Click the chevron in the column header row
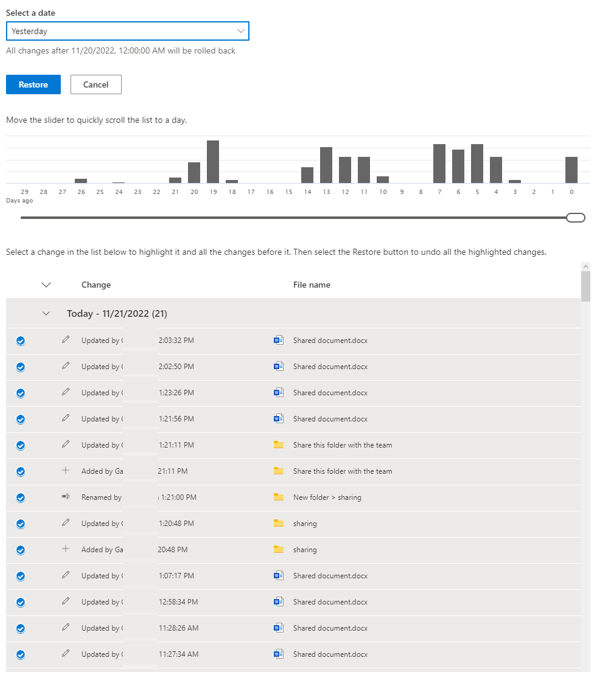This screenshot has width=592, height=688. pyautogui.click(x=46, y=285)
